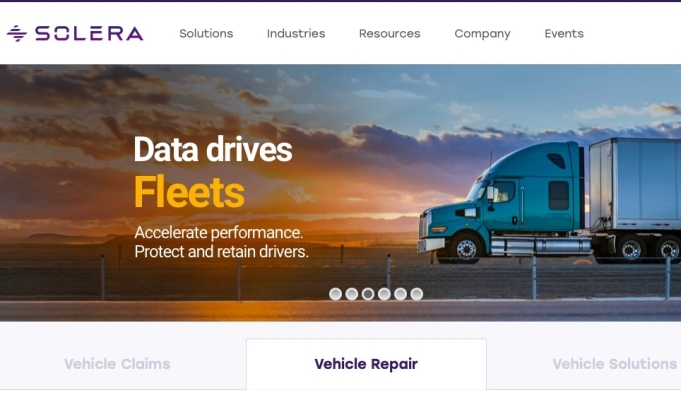
Task: Click the Data drives heading text
Action: point(213,149)
